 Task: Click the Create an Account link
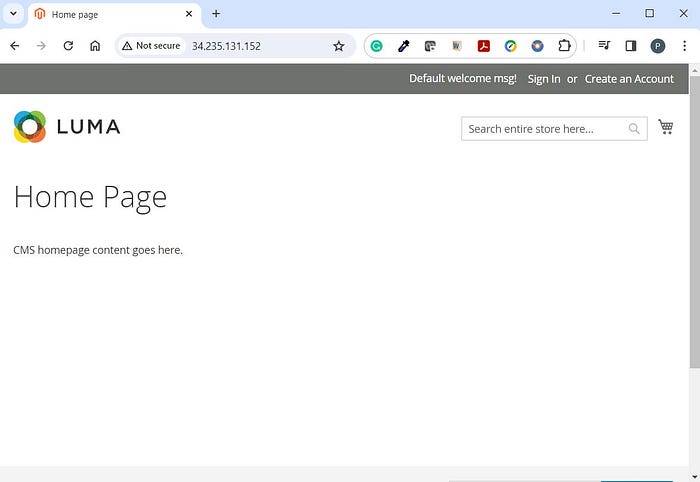(629, 79)
